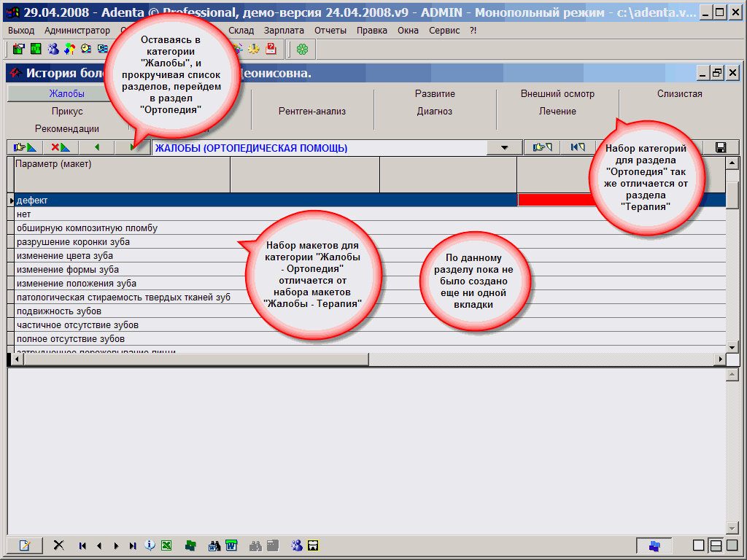Viewport: 747px width, 560px height.
Task: Click the save floppy disk icon
Action: tap(720, 147)
